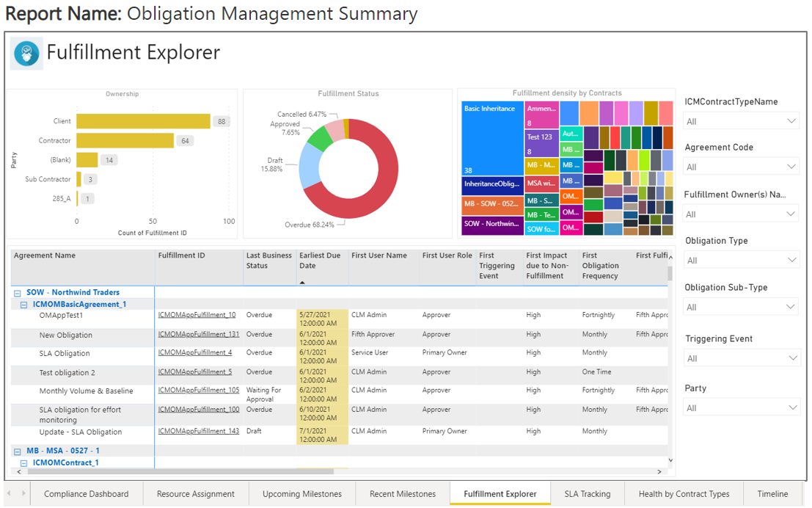812x508 pixels.
Task: Collapse the ICMOMBasicAgreement_1 node
Action: (24, 305)
